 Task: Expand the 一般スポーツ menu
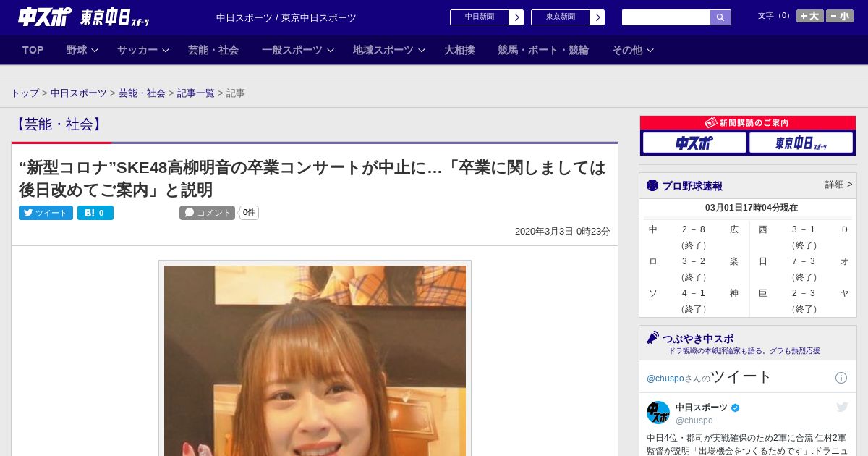[298, 50]
